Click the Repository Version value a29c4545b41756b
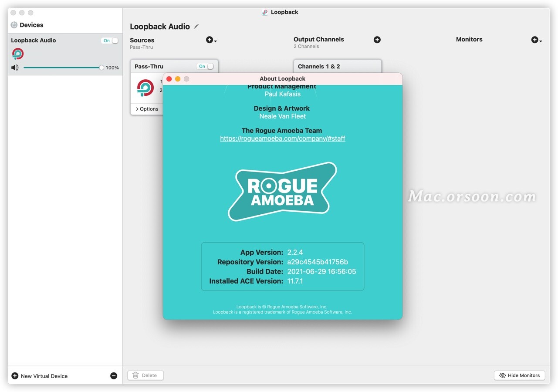Screen dimensions: 558x392 click(x=318, y=262)
